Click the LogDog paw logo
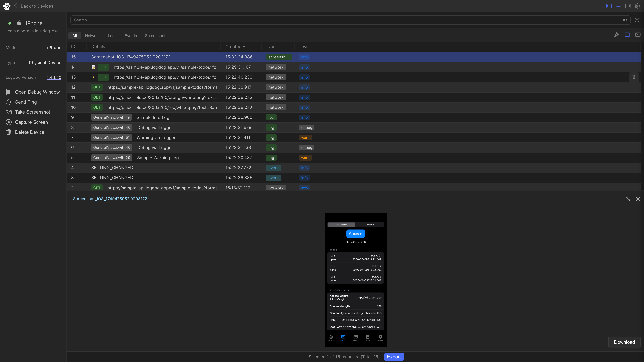This screenshot has height=362, width=644. (7, 6)
